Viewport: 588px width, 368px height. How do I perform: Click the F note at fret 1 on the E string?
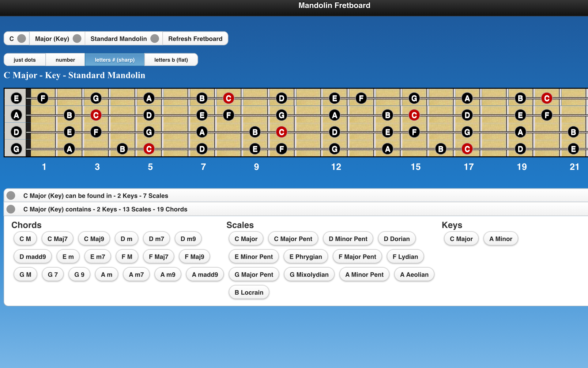click(x=43, y=98)
